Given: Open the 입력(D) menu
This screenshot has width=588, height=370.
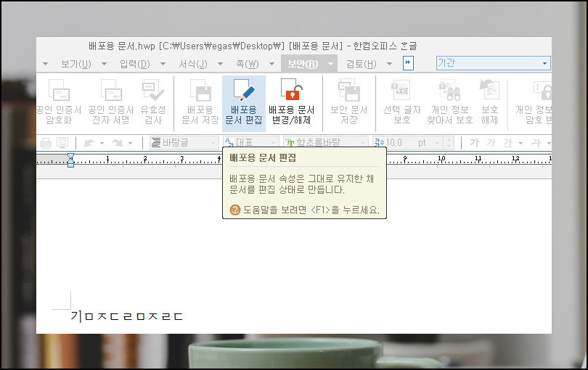Looking at the screenshot, I should [x=135, y=64].
